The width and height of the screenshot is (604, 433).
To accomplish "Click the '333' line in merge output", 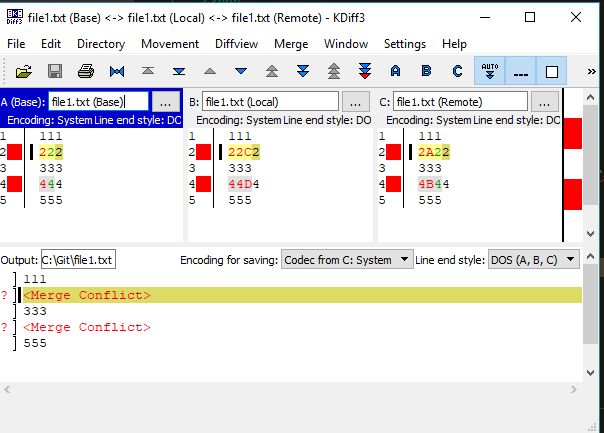I will pyautogui.click(x=35, y=311).
